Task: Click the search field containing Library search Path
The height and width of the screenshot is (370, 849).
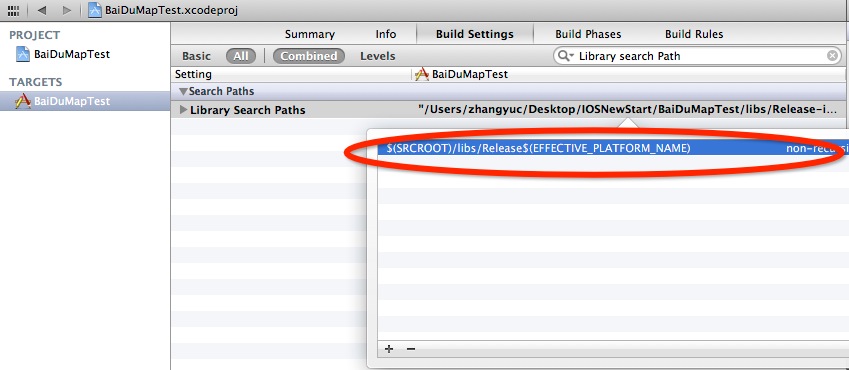Action: [x=697, y=56]
